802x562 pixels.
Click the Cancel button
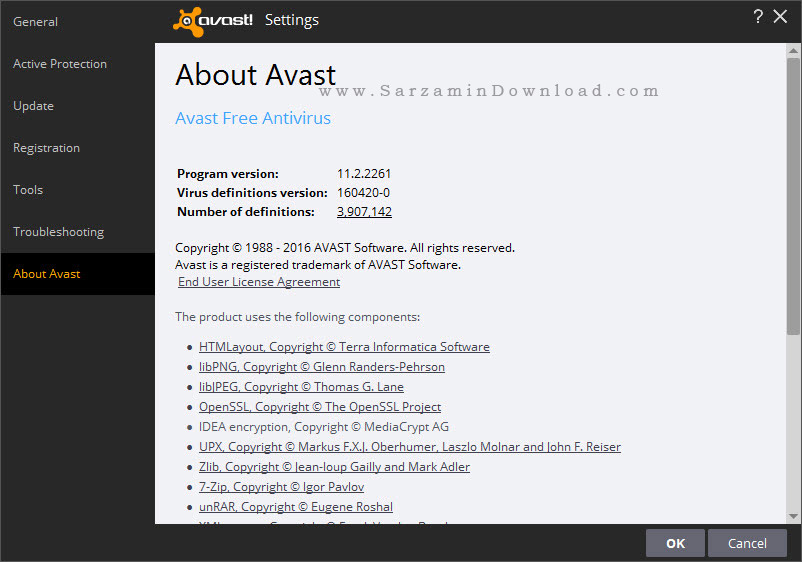(x=747, y=543)
